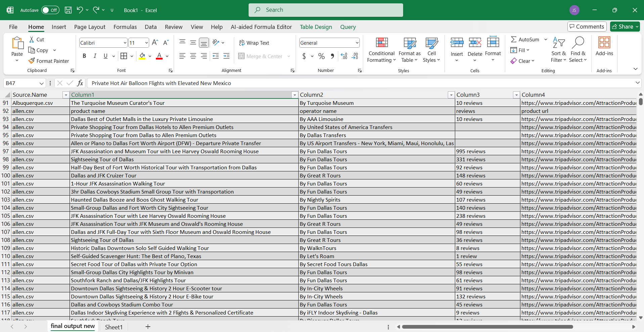Toggle AutoSave switch
Viewport: 644px width, 332px height.
coord(50,10)
